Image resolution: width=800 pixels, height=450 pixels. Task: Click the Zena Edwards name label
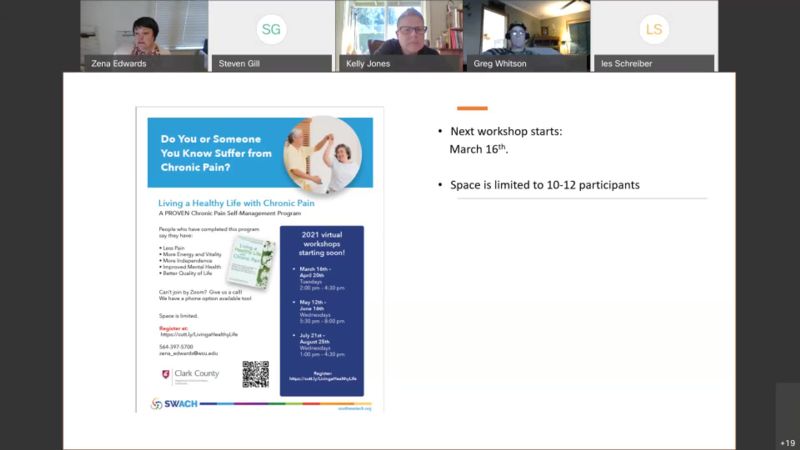click(117, 63)
